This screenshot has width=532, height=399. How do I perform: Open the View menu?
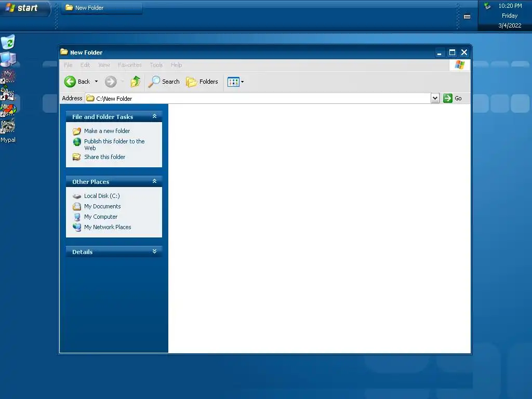pos(104,65)
